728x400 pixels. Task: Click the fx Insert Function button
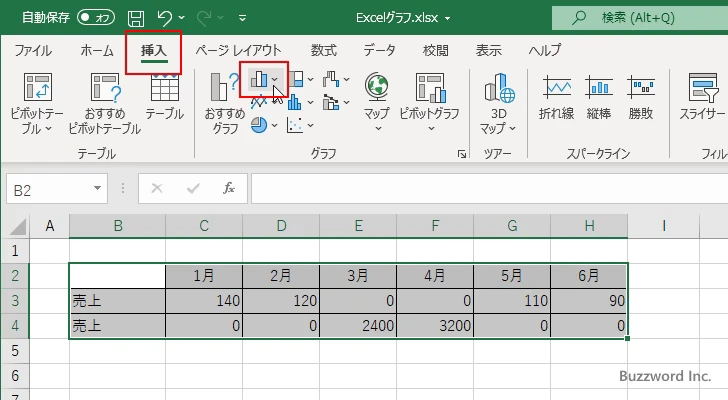(x=228, y=188)
